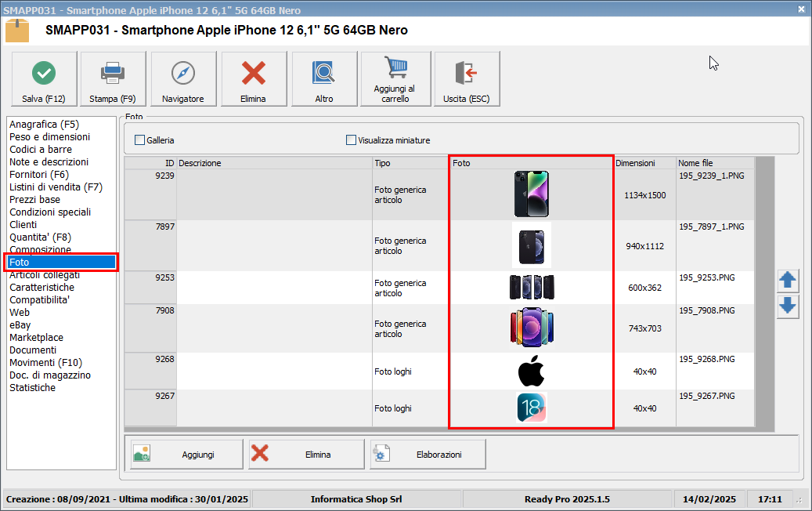Enable the Visualizza miniature checkbox
Image resolution: width=812 pixels, height=511 pixels.
pos(351,140)
